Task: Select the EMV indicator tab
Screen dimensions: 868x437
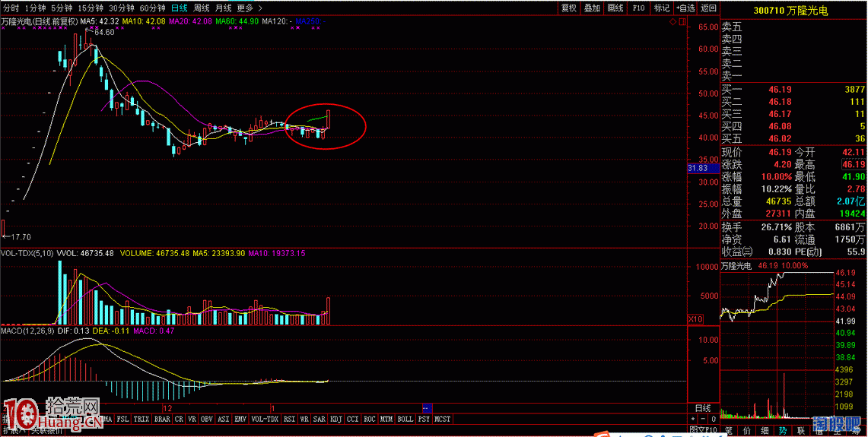Action: click(x=240, y=419)
